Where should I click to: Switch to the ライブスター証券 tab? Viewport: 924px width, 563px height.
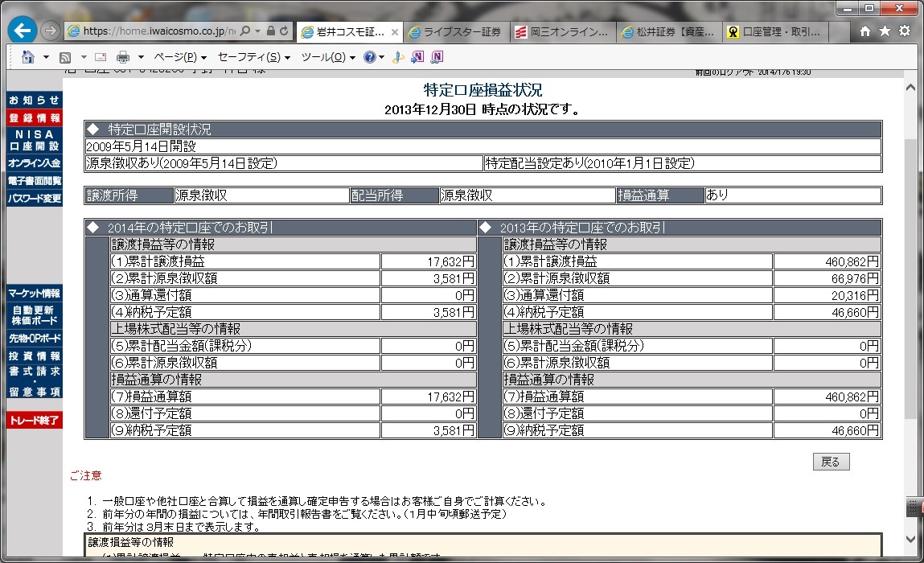pos(455,32)
